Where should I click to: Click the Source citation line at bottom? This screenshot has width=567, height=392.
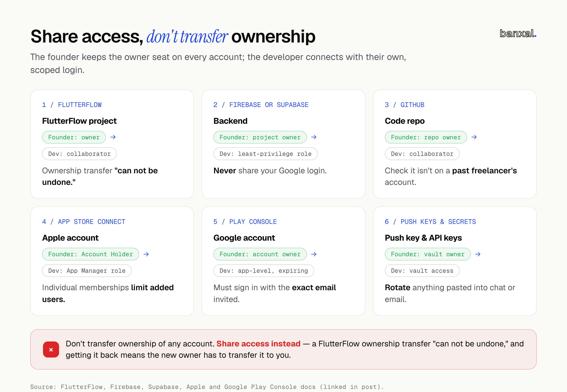207,387
